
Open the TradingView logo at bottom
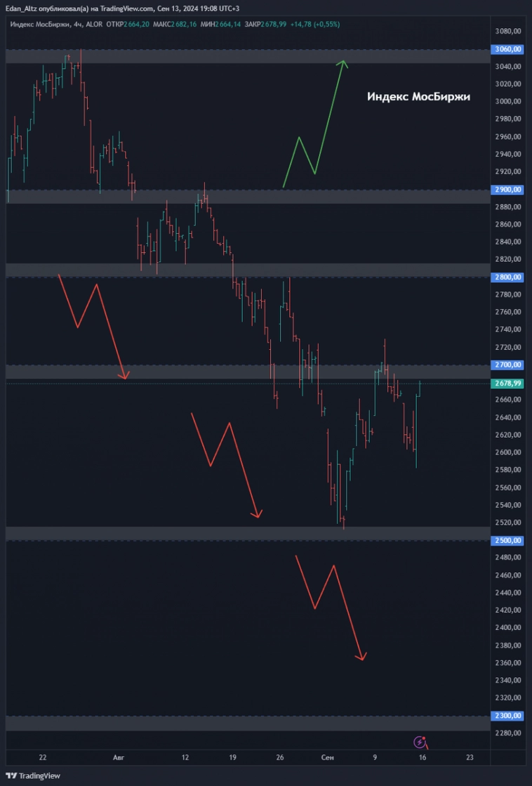pyautogui.click(x=32, y=775)
